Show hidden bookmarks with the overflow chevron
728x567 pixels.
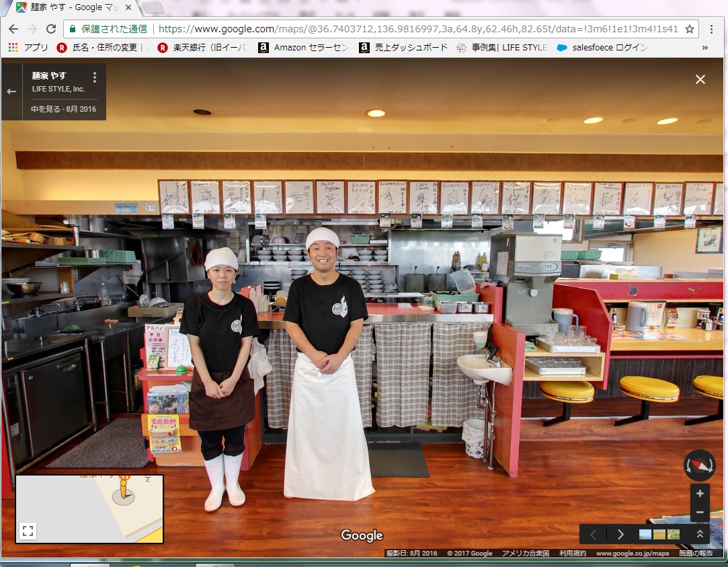click(704, 48)
